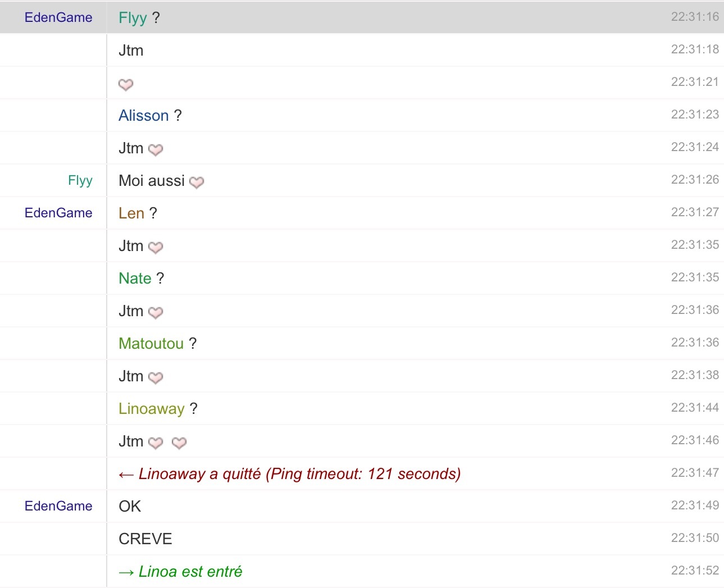The height and width of the screenshot is (588, 724).
Task: Click the standalone heart emoji message
Action: coord(126,84)
